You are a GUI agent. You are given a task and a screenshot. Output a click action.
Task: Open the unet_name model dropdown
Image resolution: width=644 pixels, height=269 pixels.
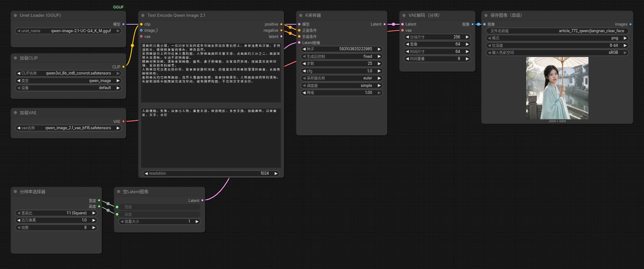(x=68, y=31)
